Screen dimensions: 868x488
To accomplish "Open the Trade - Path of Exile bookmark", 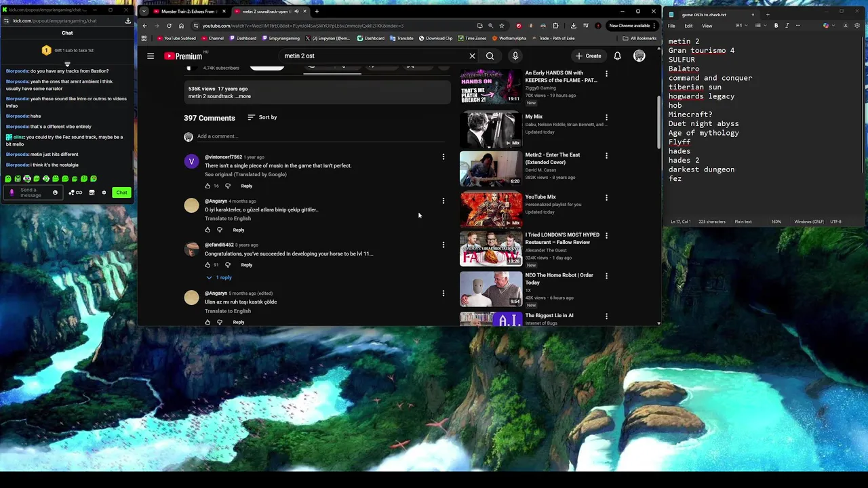I will (553, 38).
